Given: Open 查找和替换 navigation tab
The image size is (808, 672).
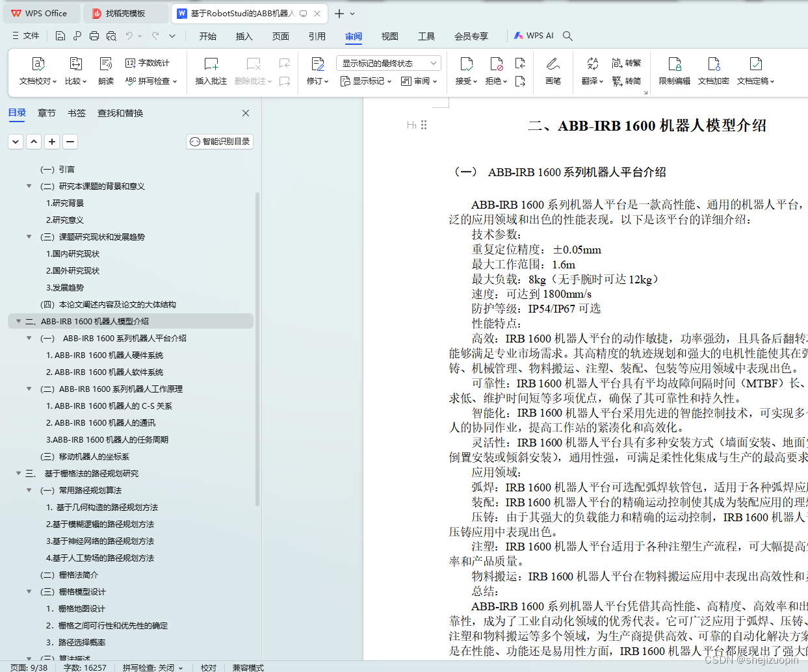Looking at the screenshot, I should click(120, 113).
